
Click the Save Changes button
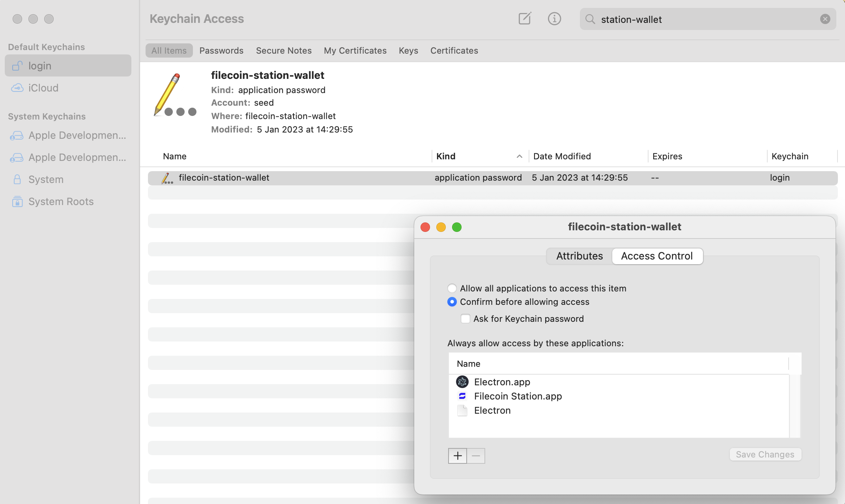coord(765,454)
